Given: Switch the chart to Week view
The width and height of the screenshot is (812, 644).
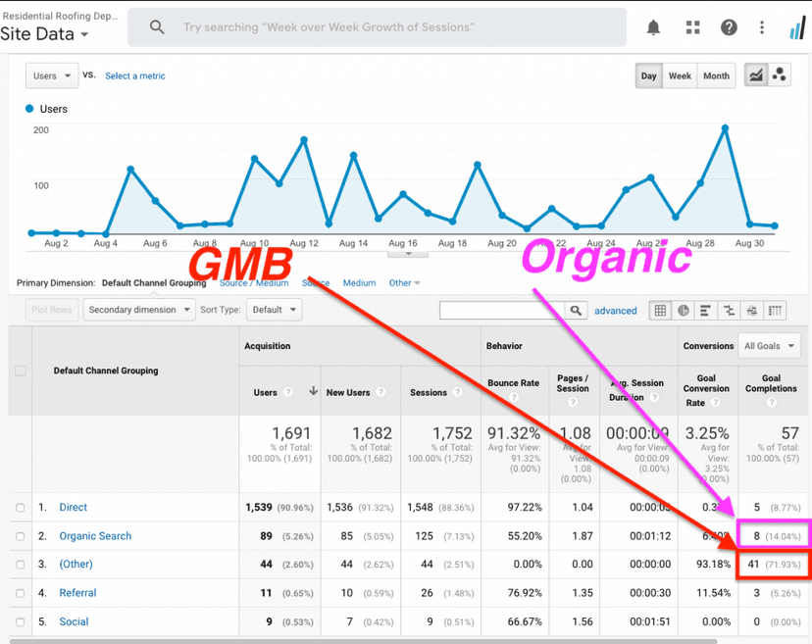Looking at the screenshot, I should 680,75.
